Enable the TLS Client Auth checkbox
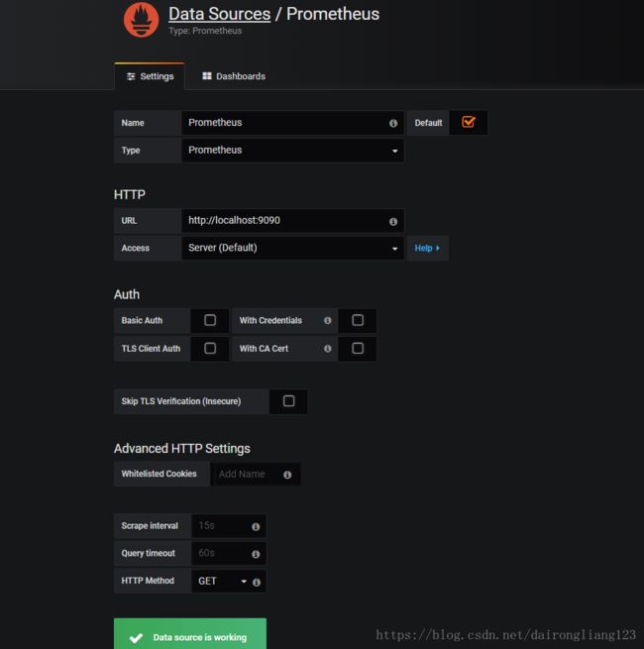 (210, 348)
